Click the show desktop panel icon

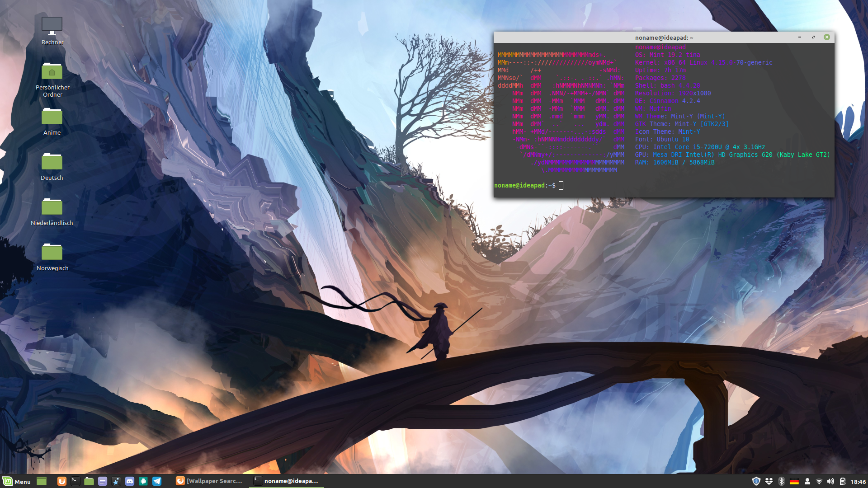(x=42, y=481)
